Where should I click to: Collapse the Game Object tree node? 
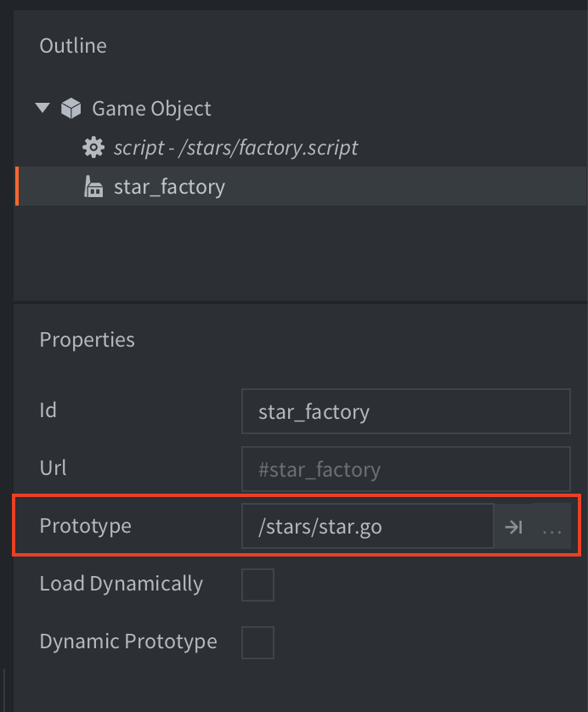point(42,108)
